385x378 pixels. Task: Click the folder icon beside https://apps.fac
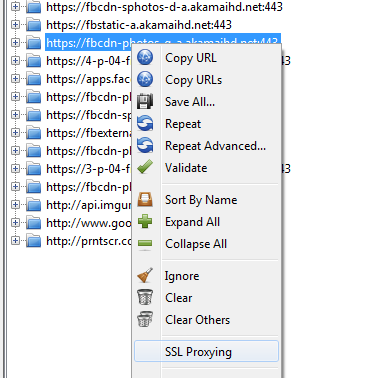(x=34, y=79)
